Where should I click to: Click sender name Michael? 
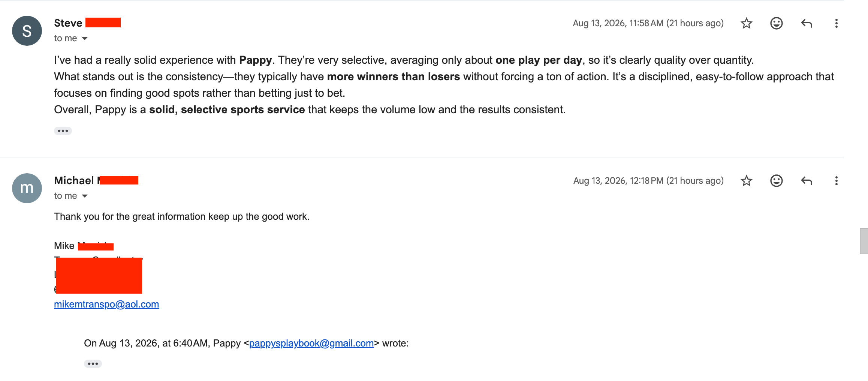click(74, 180)
